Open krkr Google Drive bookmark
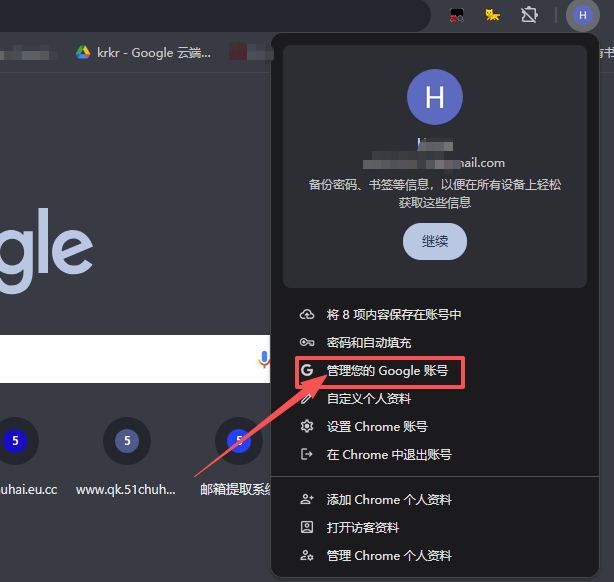This screenshot has width=614, height=582. pos(143,52)
